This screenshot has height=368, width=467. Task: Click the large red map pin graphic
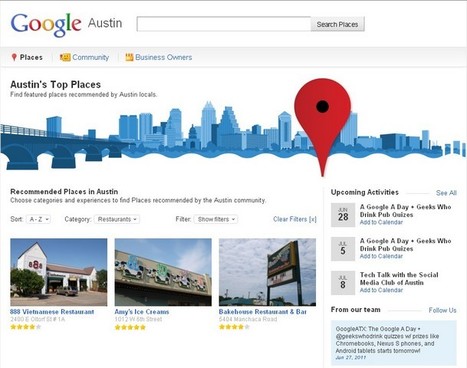(x=322, y=127)
